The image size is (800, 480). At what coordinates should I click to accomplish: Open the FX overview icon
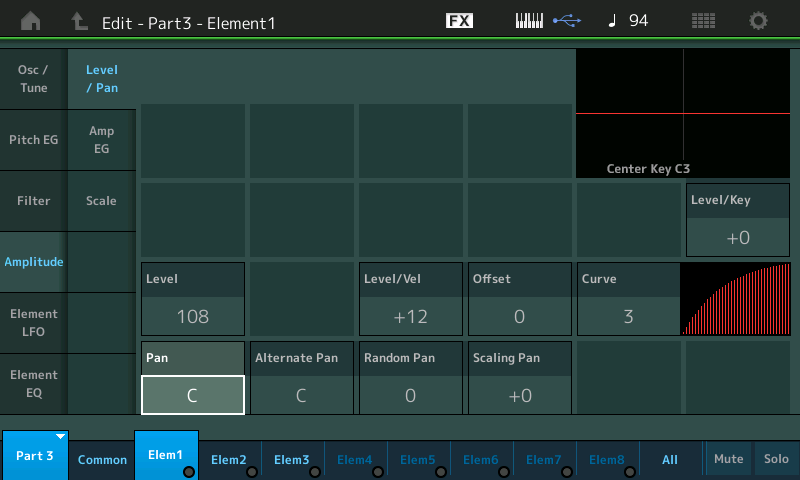(x=459, y=21)
